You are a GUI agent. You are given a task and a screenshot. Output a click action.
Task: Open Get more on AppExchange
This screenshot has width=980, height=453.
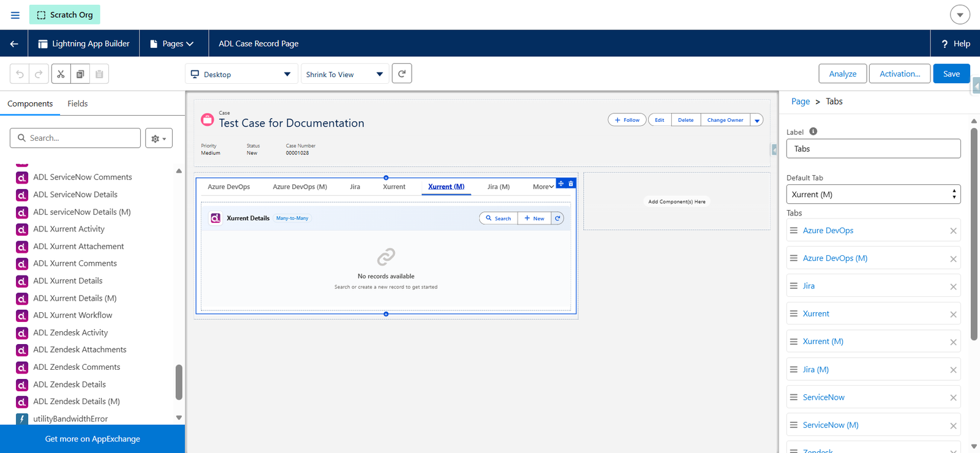click(92, 439)
